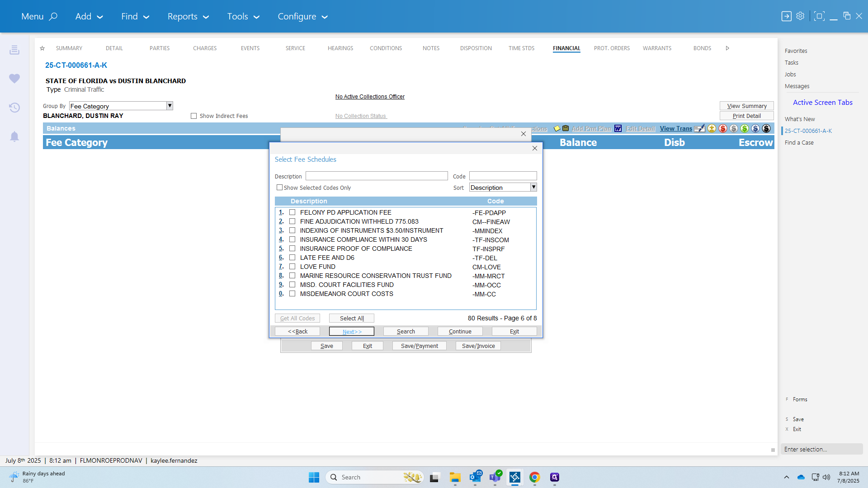The width and height of the screenshot is (868, 488).
Task: Click the gray dollar sign icon
Action: pos(734,129)
